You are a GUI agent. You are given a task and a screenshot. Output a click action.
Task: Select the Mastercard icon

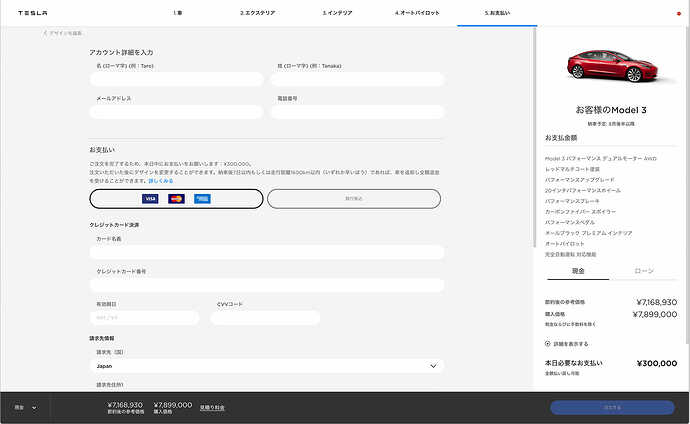[176, 199]
